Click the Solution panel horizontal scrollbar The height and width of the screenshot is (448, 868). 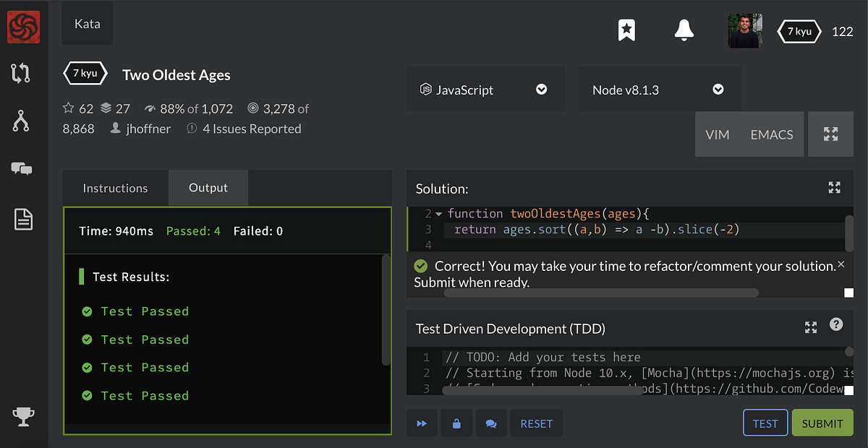pyautogui.click(x=601, y=293)
